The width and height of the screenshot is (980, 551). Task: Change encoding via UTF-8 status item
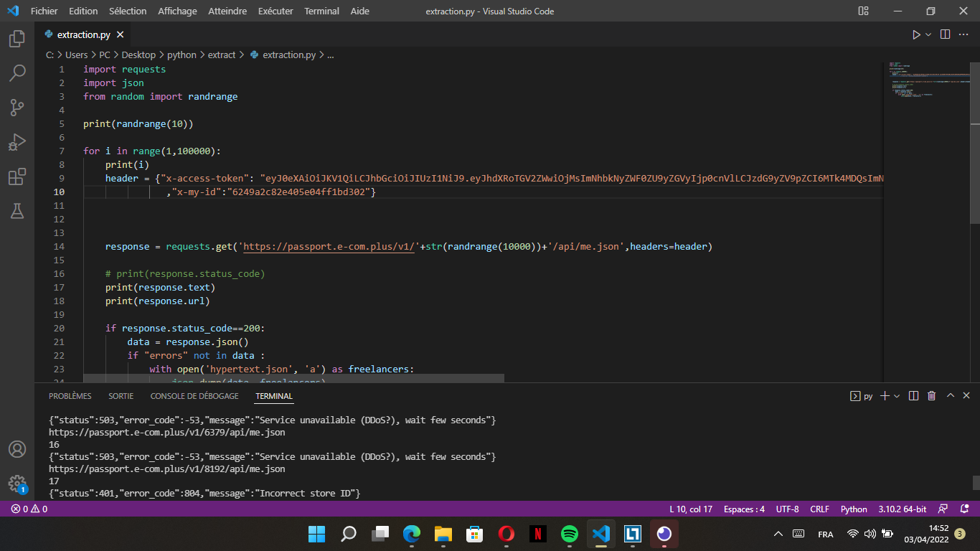[787, 509]
